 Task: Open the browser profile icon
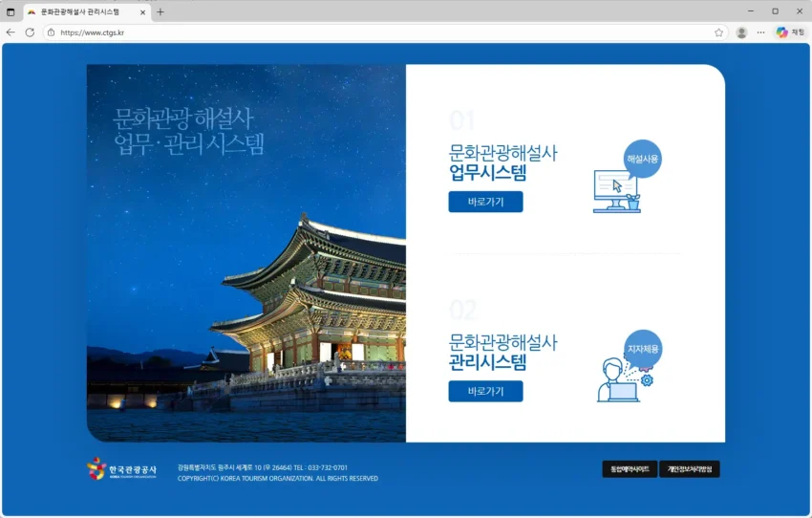click(741, 32)
